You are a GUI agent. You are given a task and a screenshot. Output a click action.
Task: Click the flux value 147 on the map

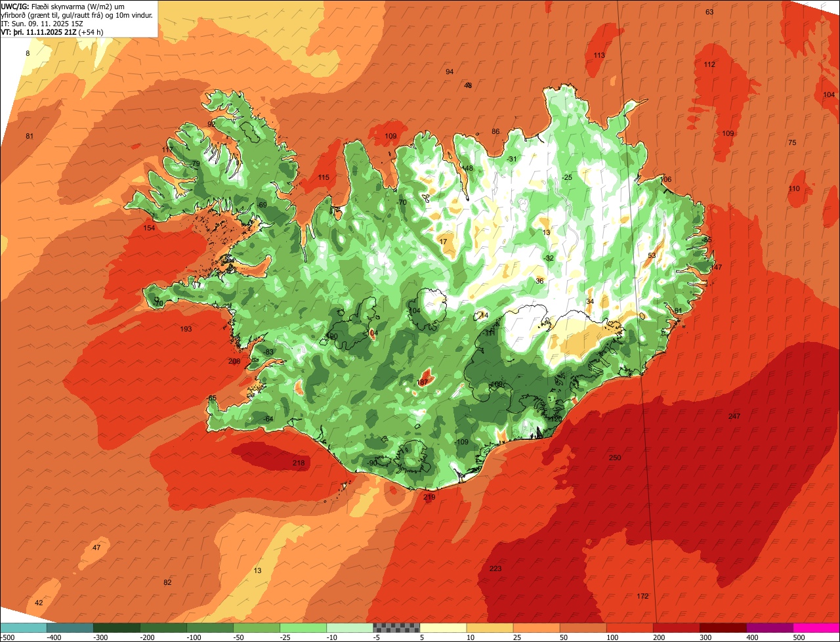pos(716,267)
